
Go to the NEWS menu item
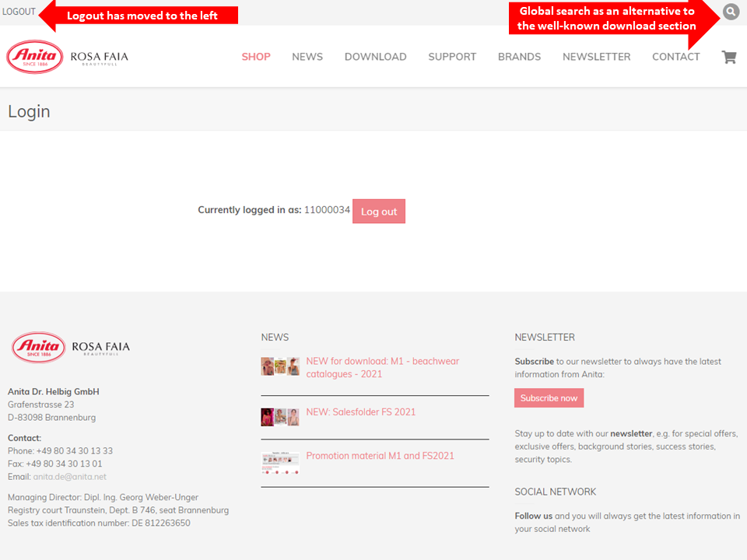307,57
